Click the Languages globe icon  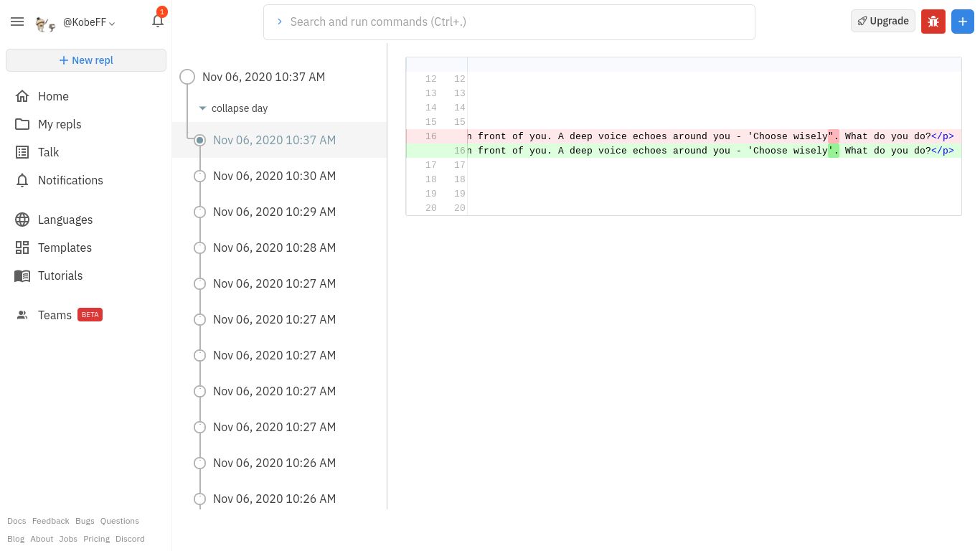pos(22,220)
